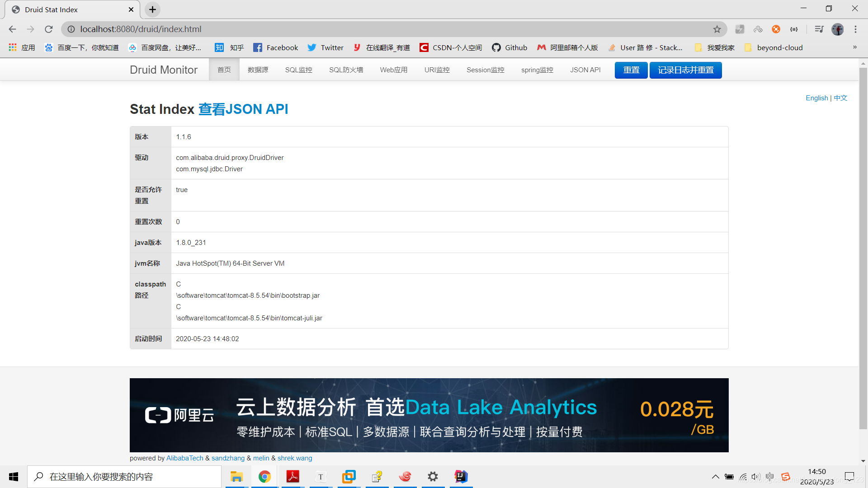
Task: Open Web应用 application monitor
Action: pyautogui.click(x=393, y=70)
